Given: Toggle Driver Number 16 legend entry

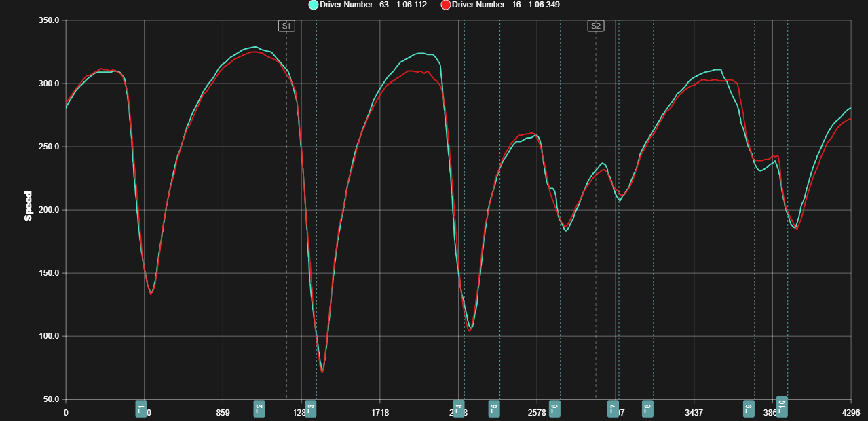Looking at the screenshot, I should point(500,5).
